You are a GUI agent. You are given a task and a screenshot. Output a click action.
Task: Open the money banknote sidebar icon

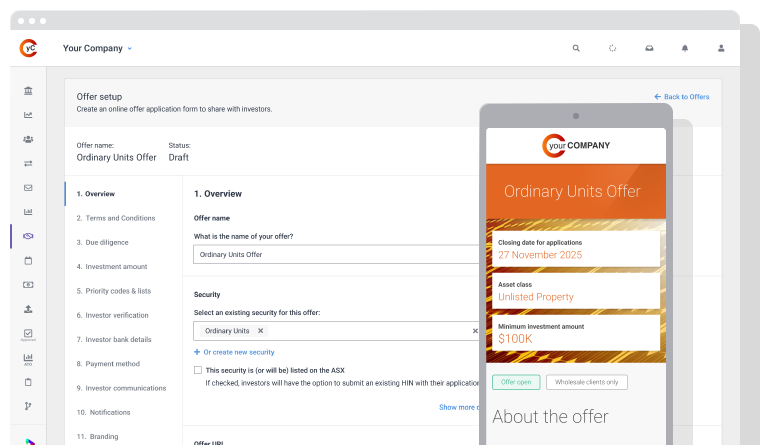point(28,285)
